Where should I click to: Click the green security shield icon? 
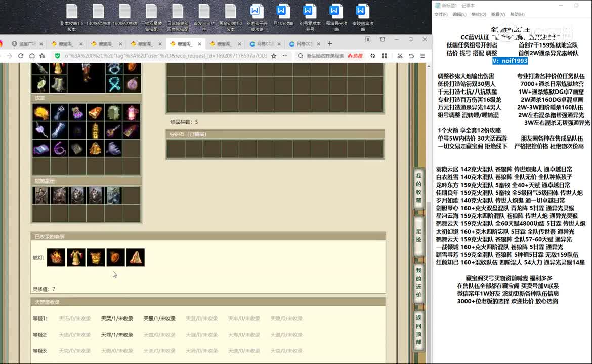tap(57, 56)
